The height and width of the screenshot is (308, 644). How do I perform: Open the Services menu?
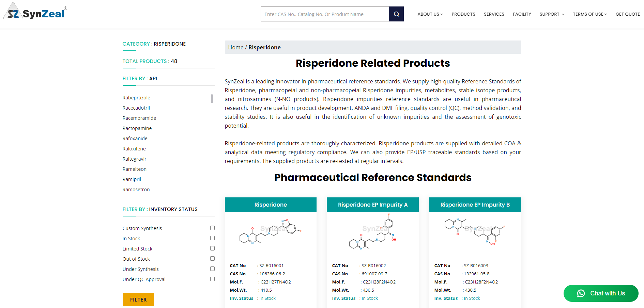(494, 14)
